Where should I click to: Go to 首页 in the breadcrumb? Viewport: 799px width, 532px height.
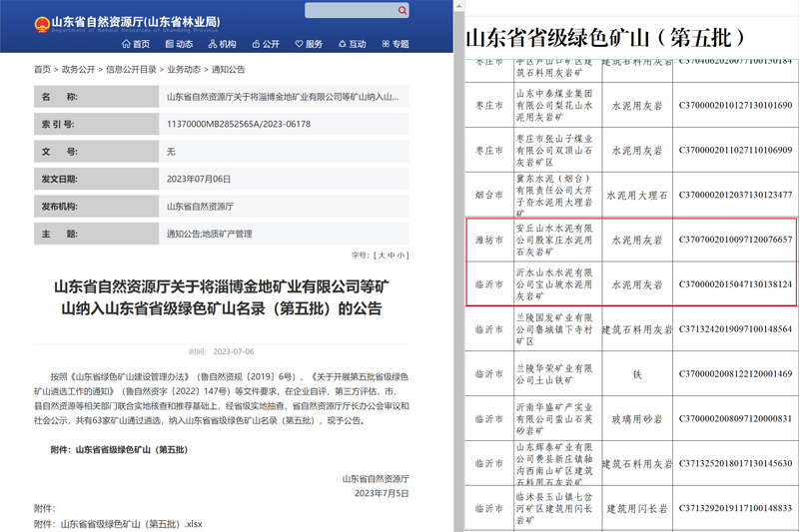[42, 70]
